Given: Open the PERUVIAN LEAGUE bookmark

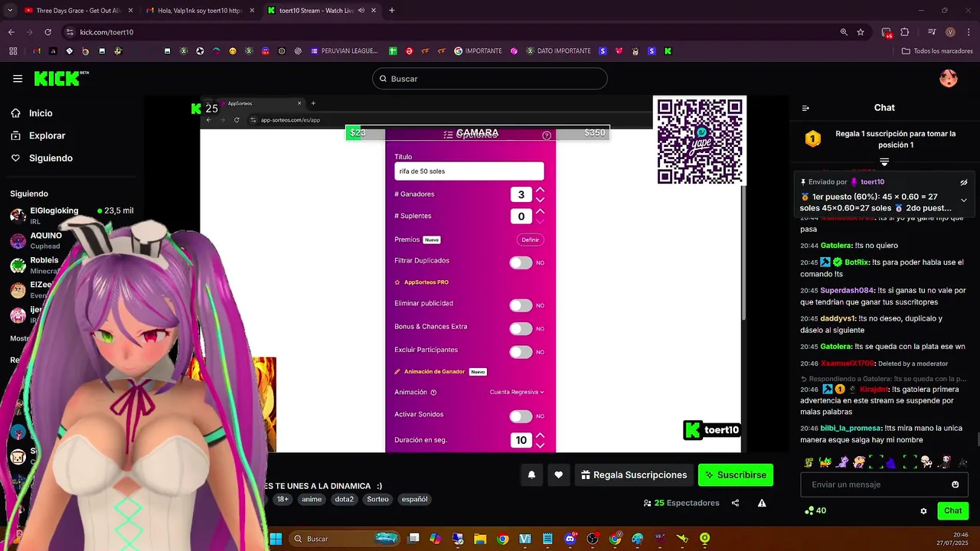Looking at the screenshot, I should point(344,51).
